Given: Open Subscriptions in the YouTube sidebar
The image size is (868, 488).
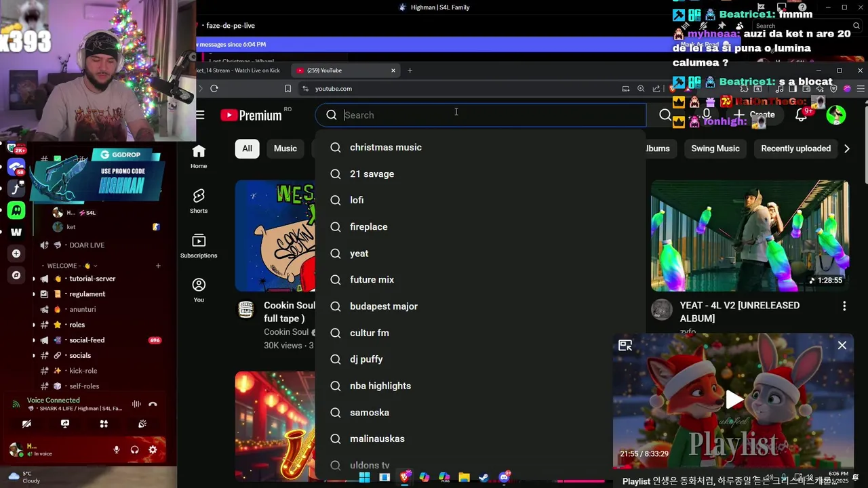Looking at the screenshot, I should (199, 246).
